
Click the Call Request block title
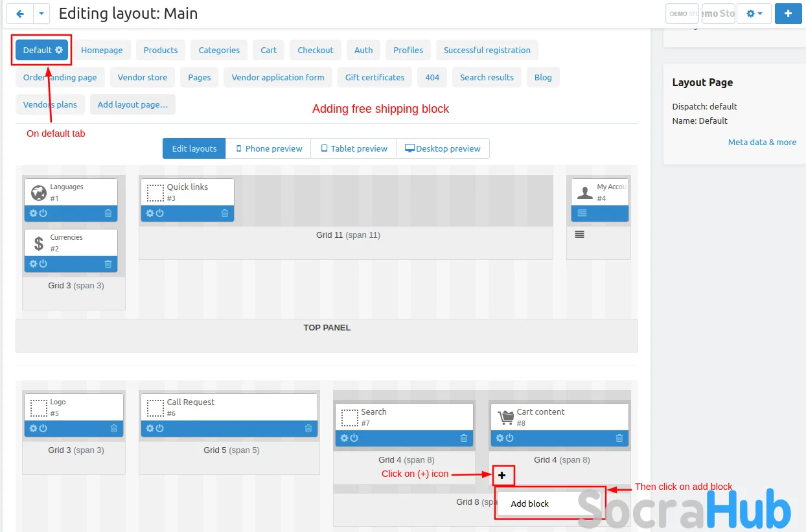pos(190,402)
